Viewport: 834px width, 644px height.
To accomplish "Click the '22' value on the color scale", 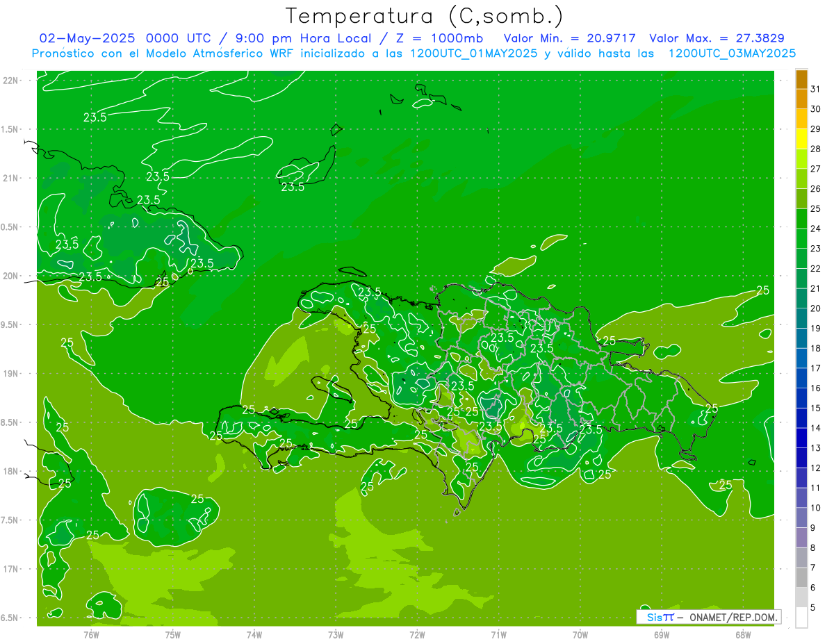I will (x=816, y=268).
